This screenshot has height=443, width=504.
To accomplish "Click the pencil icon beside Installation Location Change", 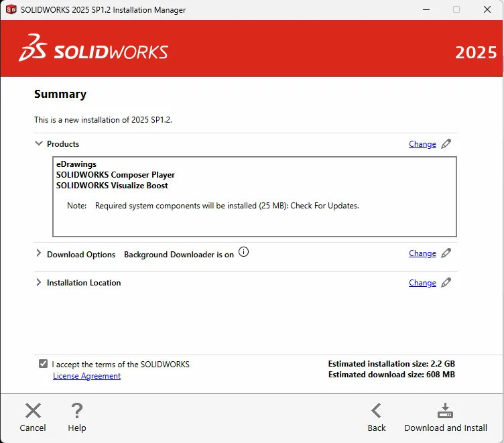I will (446, 283).
